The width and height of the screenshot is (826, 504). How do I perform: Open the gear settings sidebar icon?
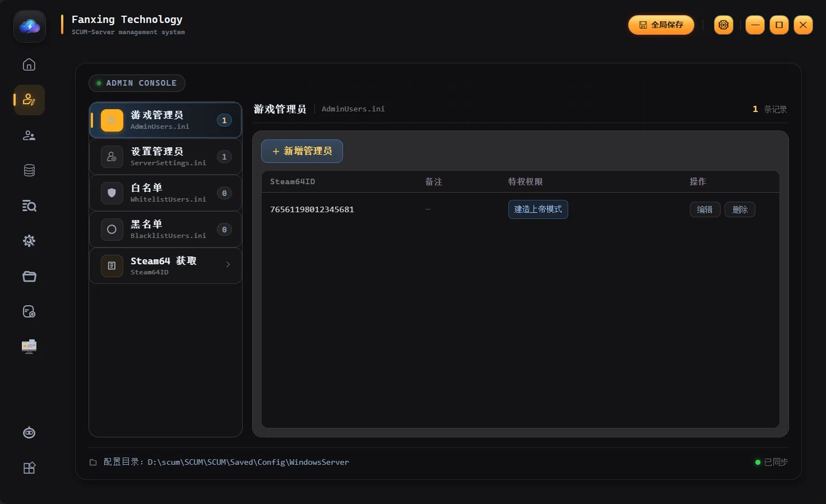29,241
